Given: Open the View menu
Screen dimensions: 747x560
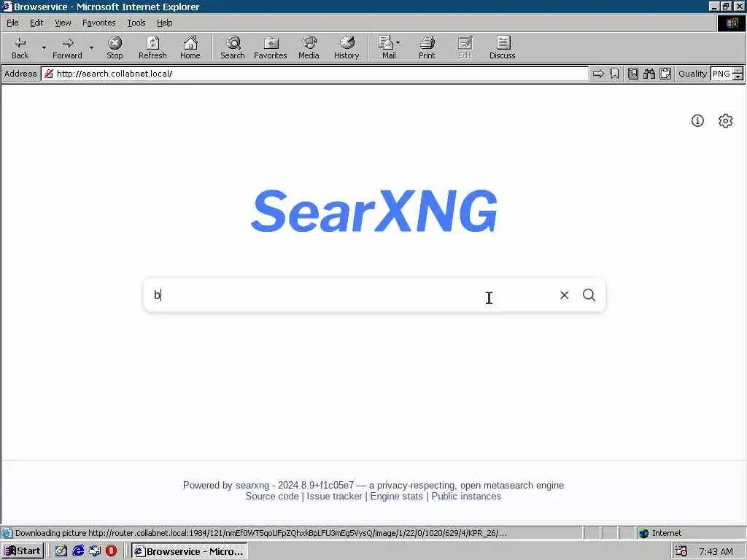Looking at the screenshot, I should [x=63, y=23].
